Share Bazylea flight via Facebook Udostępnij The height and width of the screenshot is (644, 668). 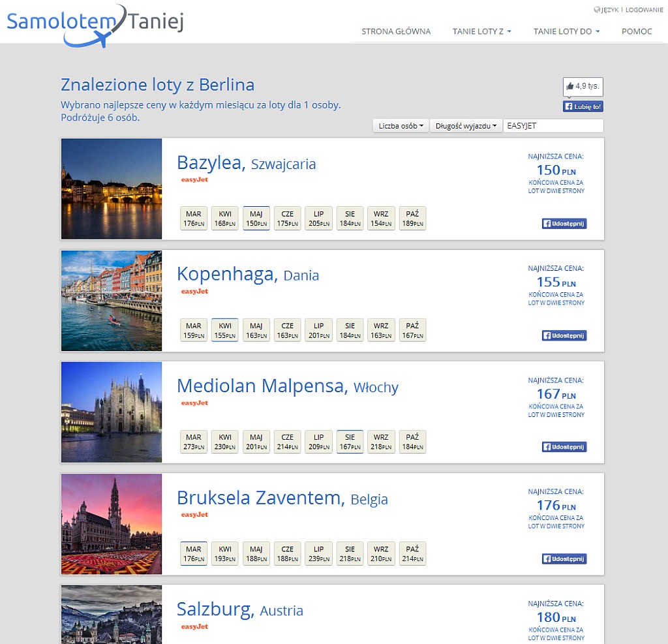564,224
